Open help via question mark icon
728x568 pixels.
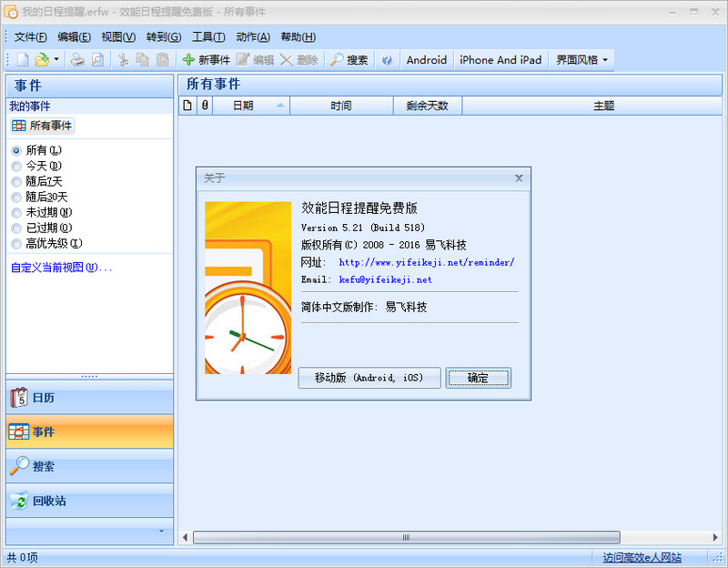pyautogui.click(x=387, y=60)
